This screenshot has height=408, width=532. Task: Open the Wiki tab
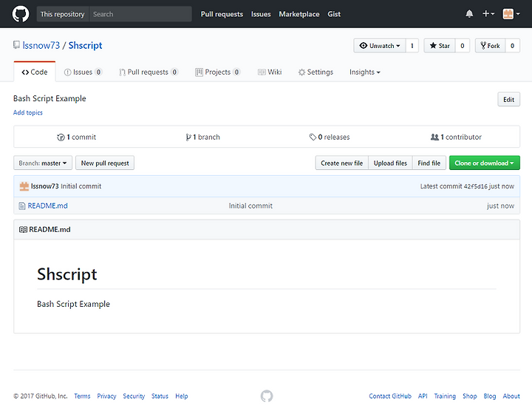(270, 72)
